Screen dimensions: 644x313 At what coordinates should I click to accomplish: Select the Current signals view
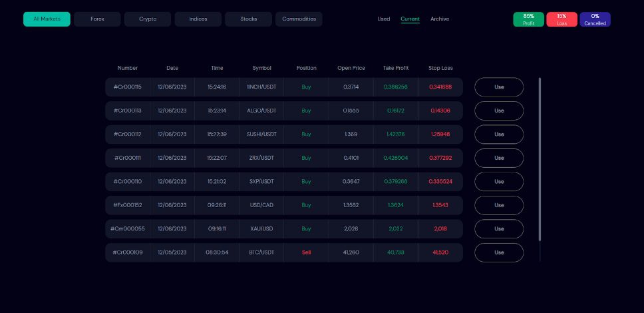click(x=410, y=19)
